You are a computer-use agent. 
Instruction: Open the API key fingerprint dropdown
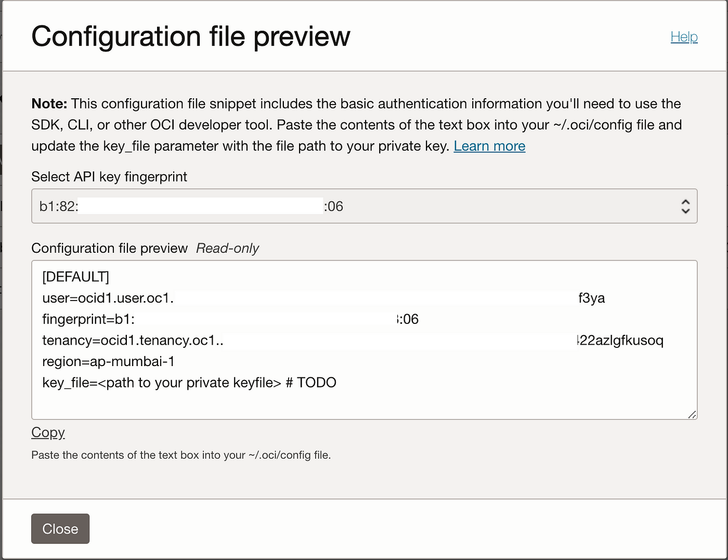pos(364,206)
